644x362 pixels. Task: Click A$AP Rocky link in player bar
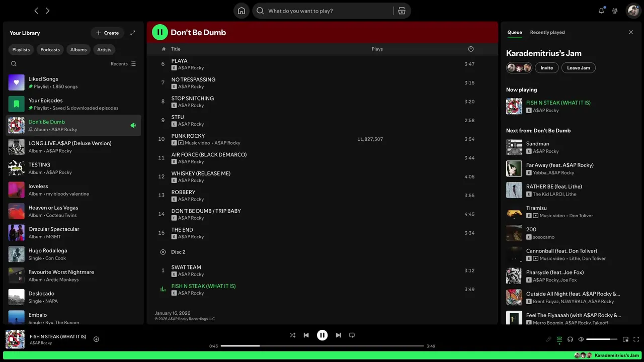point(41,343)
